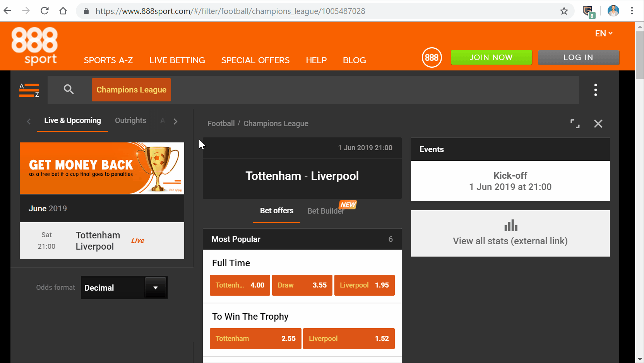Open the shield extension icon
This screenshot has width=644, height=363.
[x=588, y=11]
